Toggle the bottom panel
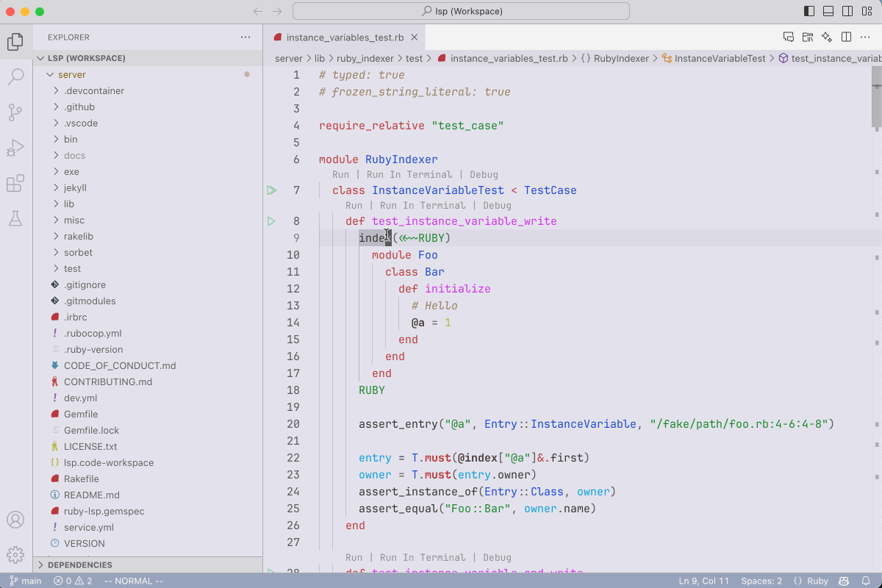The height and width of the screenshot is (588, 882). point(828,11)
